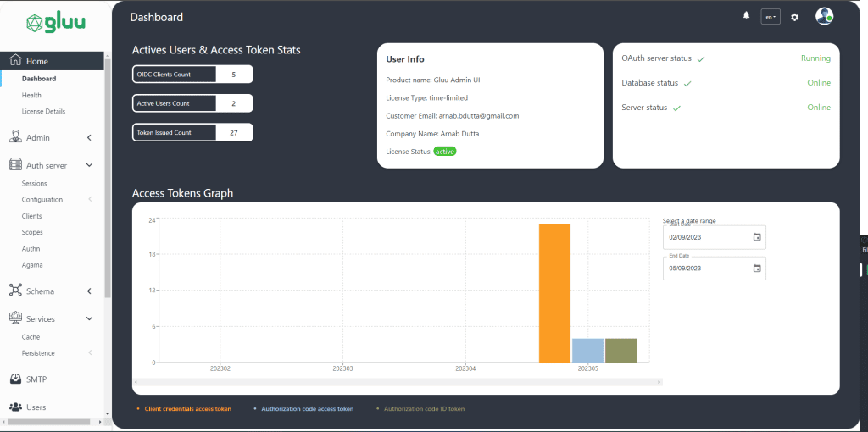Image resolution: width=868 pixels, height=432 pixels.
Task: Click the sidebar horizontal scrollbar
Action: tap(47, 422)
